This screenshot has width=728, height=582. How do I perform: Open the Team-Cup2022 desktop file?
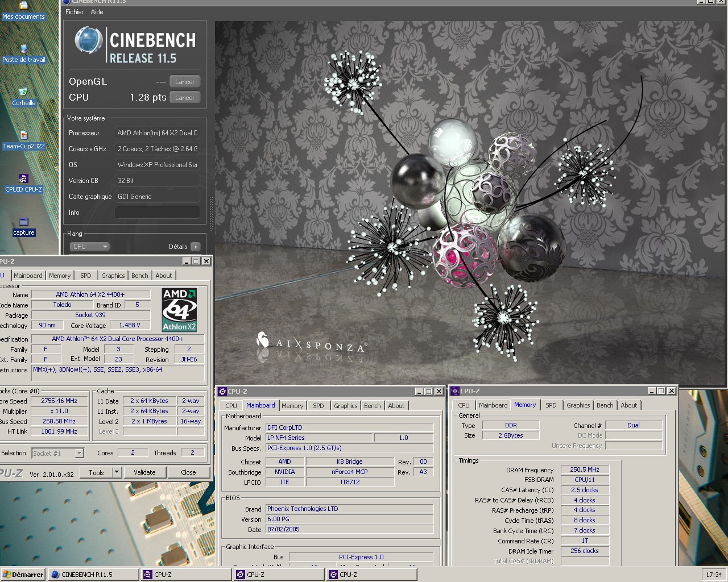[x=23, y=141]
